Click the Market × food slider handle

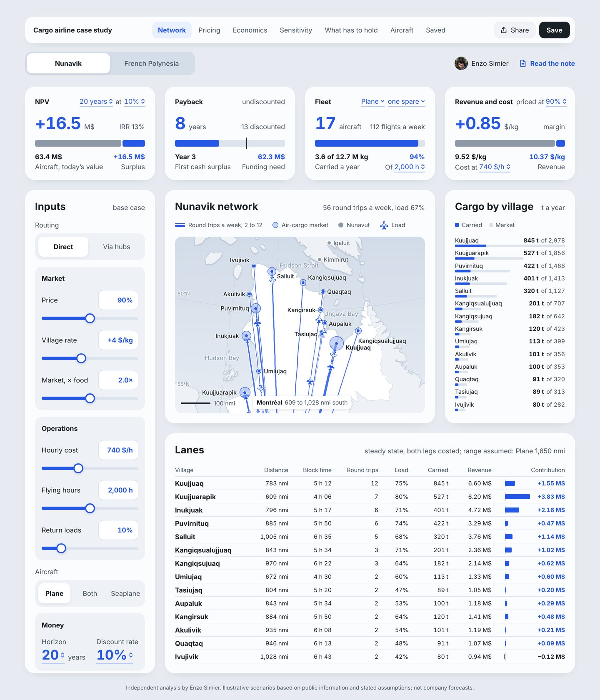coord(90,398)
